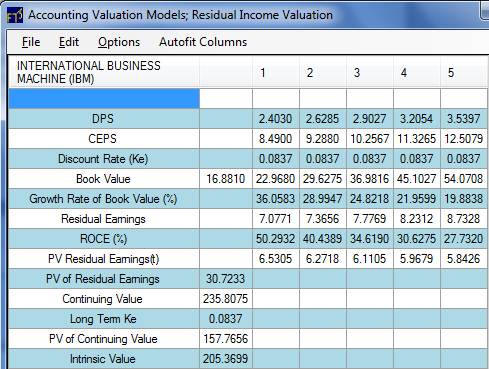Image resolution: width=489 pixels, height=369 pixels.
Task: Select the DPS row label
Action: coord(104,119)
